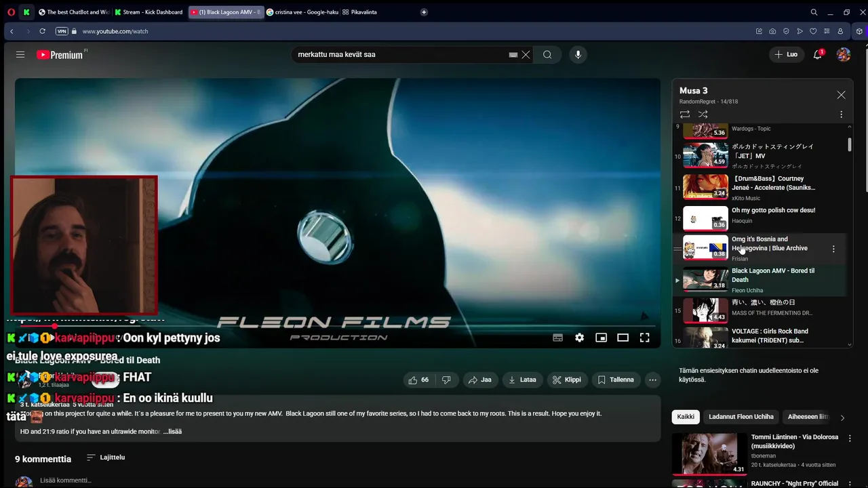
Task: Click the Klippi clip button
Action: [x=568, y=380]
